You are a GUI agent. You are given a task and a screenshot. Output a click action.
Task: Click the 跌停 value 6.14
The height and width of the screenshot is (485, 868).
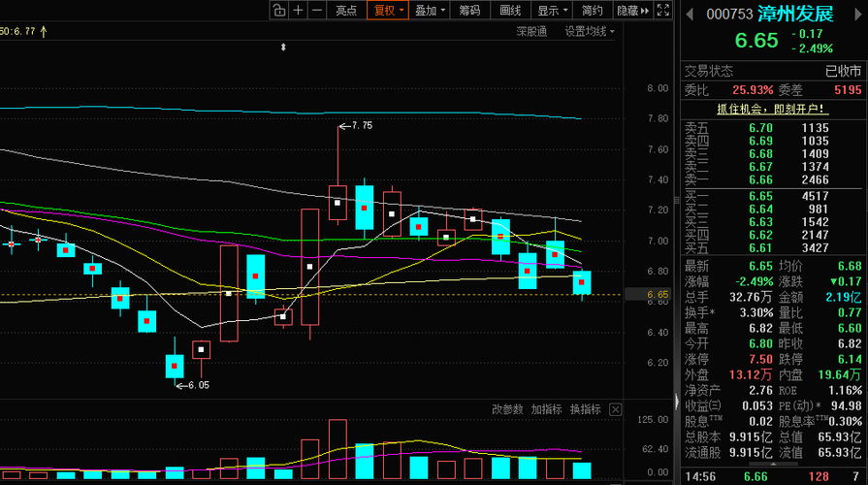click(850, 359)
